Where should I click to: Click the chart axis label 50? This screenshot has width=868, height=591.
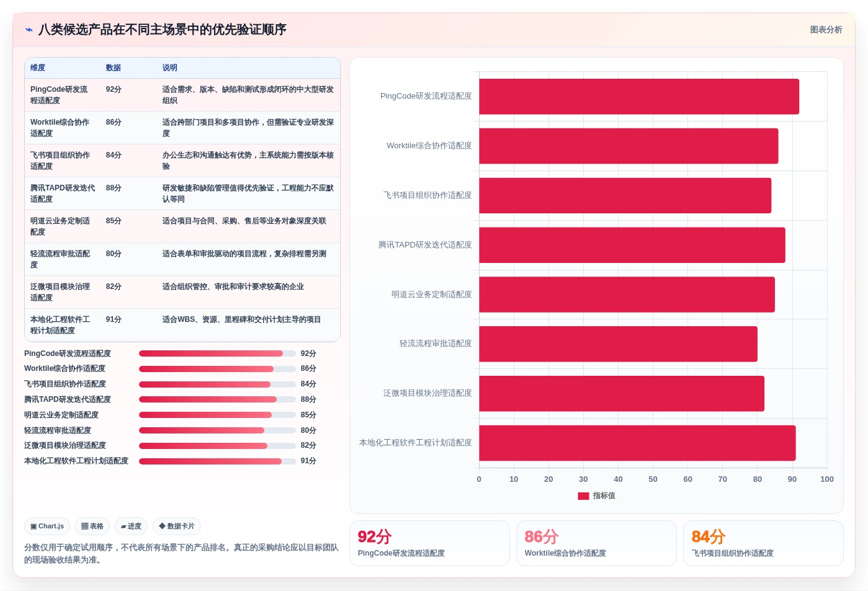653,479
